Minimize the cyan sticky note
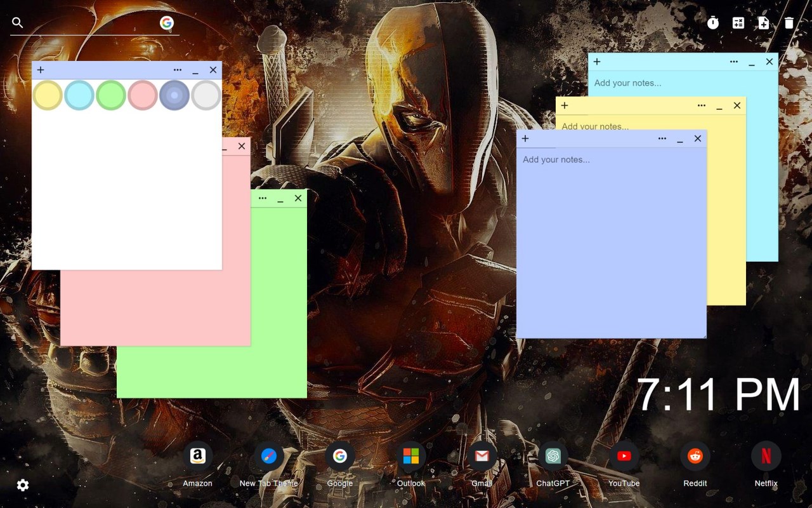Screen dimensions: 812x508 coord(752,63)
